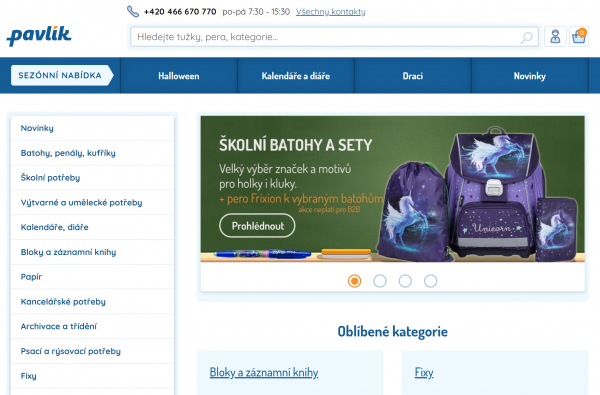Open Kalendáře a diáře in the top bar
The height and width of the screenshot is (395, 600).
296,76
